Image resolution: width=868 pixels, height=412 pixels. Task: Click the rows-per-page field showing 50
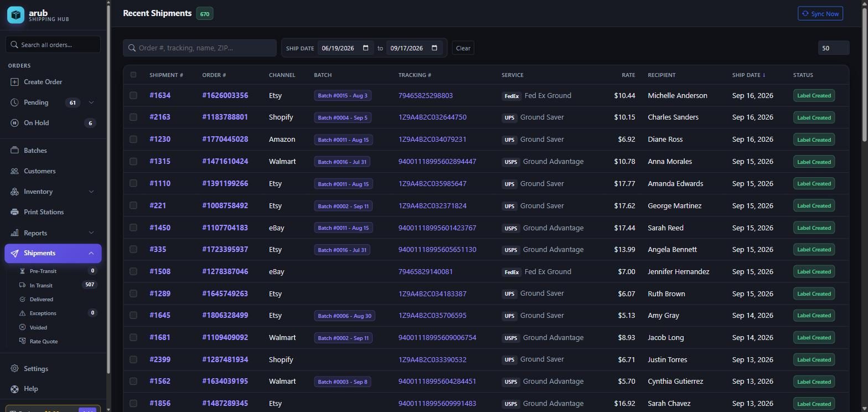tap(833, 48)
